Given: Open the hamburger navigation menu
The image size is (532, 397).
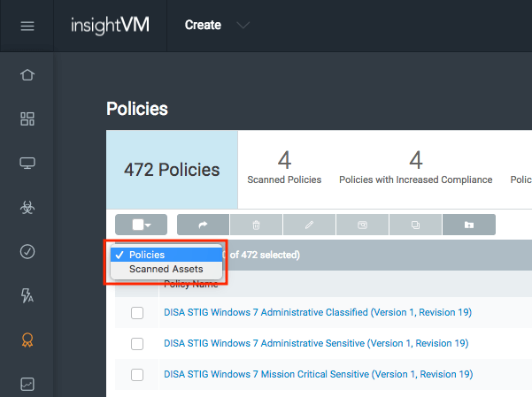Looking at the screenshot, I should coord(27,26).
